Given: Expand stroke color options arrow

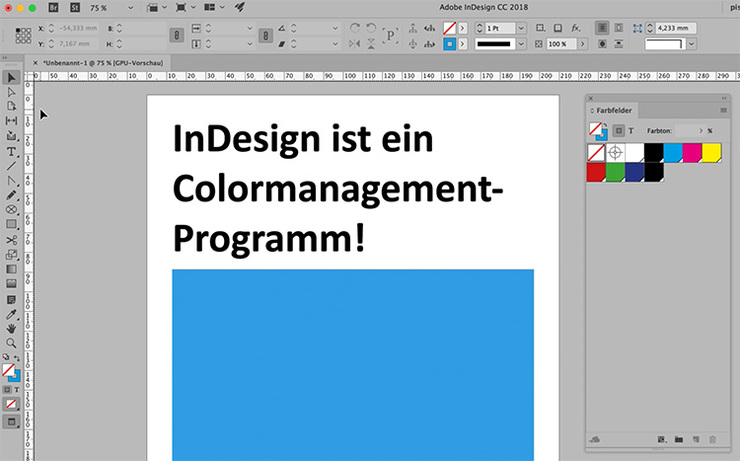Looking at the screenshot, I should tap(462, 44).
